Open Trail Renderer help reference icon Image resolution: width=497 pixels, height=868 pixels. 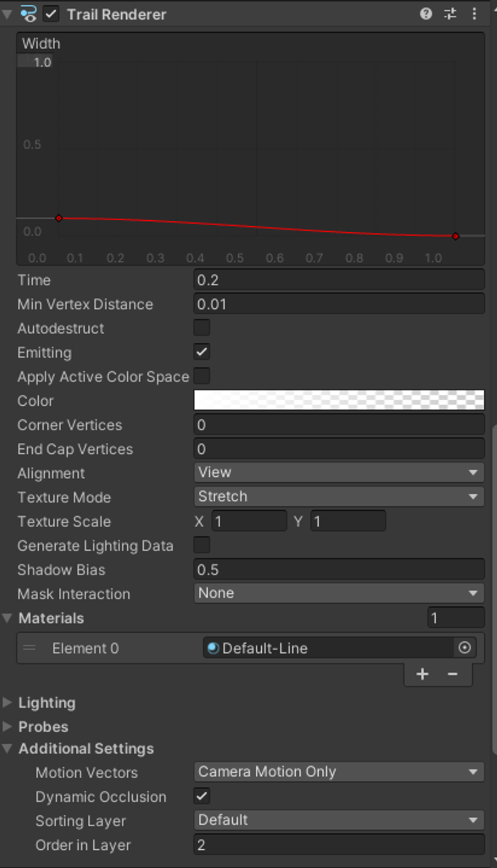pos(426,14)
